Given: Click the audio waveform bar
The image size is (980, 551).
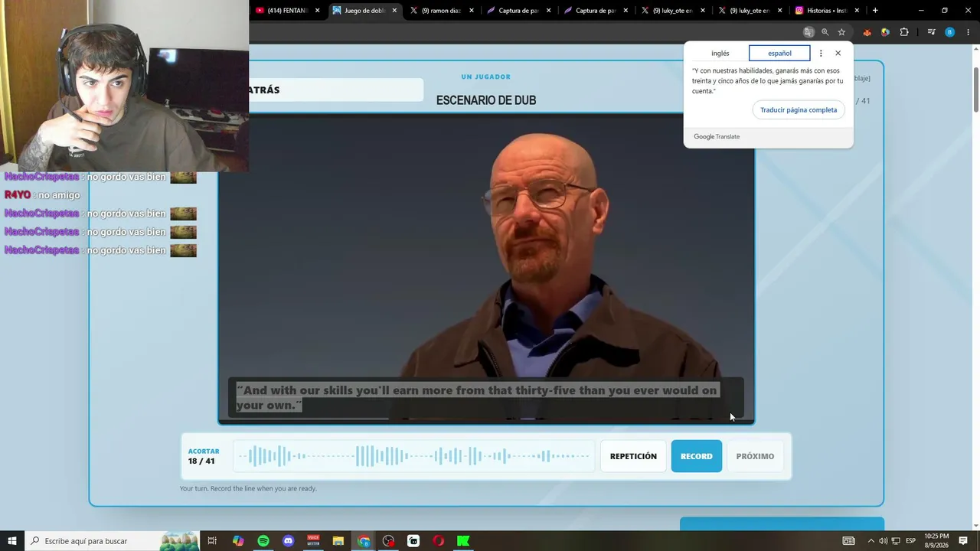Looking at the screenshot, I should (413, 456).
